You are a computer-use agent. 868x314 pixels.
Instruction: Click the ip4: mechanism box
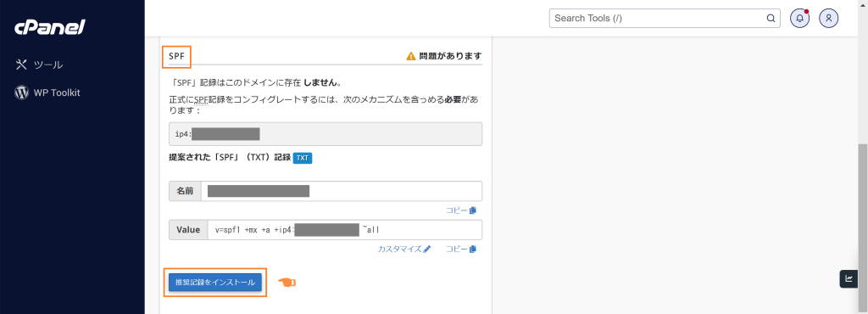325,134
